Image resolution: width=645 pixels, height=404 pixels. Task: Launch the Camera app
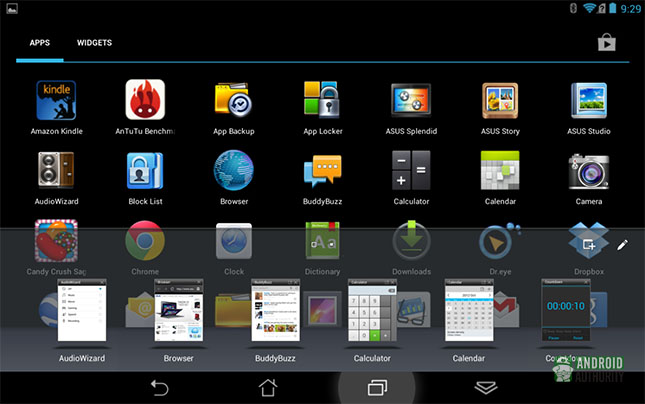pos(589,172)
